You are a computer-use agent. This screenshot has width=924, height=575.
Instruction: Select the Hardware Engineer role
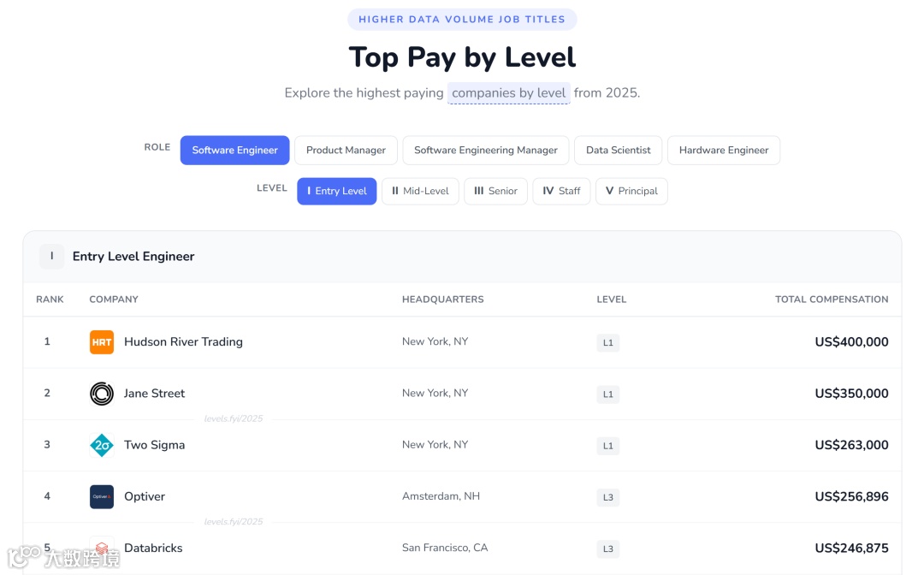coord(724,151)
